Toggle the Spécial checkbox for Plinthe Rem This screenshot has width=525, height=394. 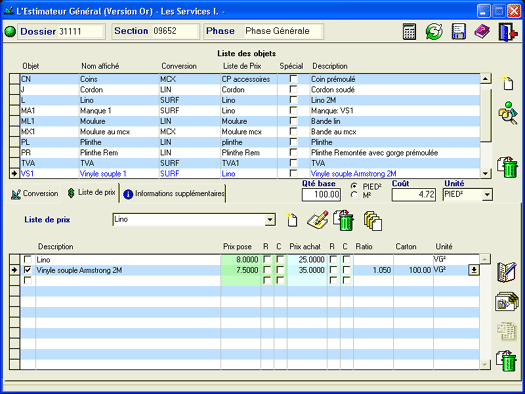(x=293, y=152)
